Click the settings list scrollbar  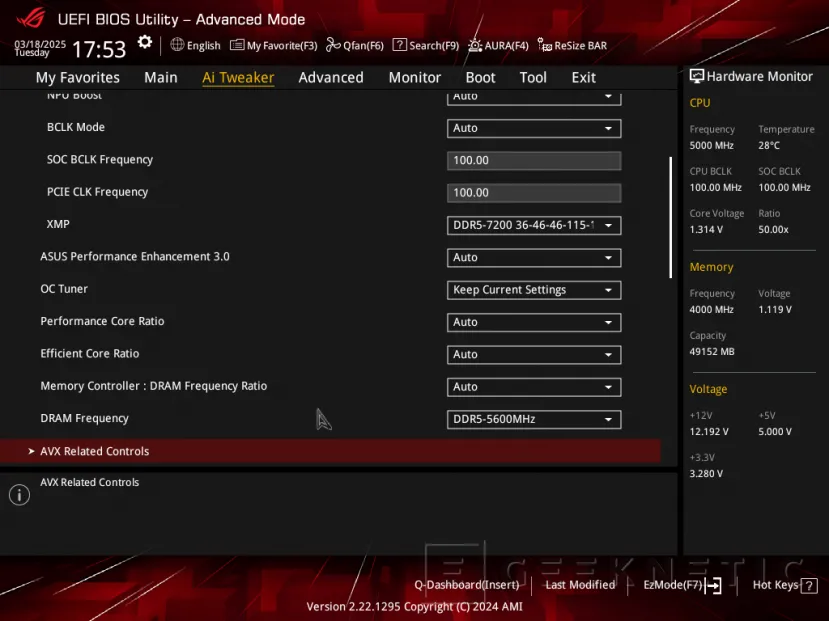[670, 217]
